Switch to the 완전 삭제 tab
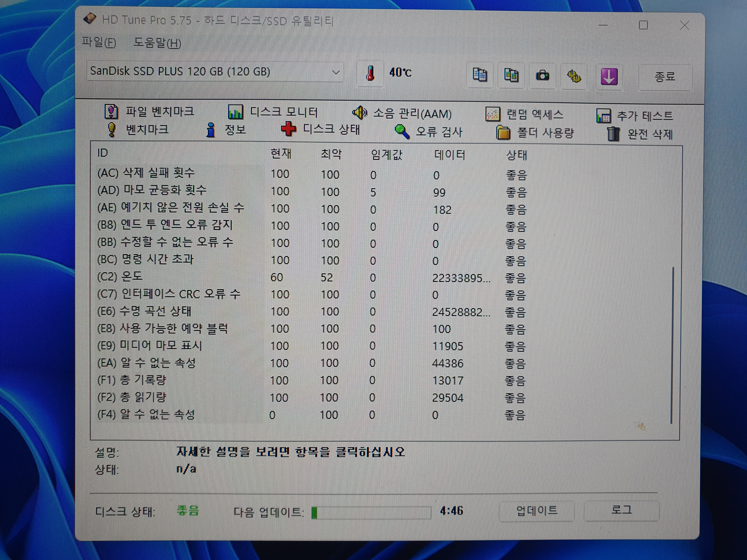Screen dimensions: 747x560 (640, 134)
